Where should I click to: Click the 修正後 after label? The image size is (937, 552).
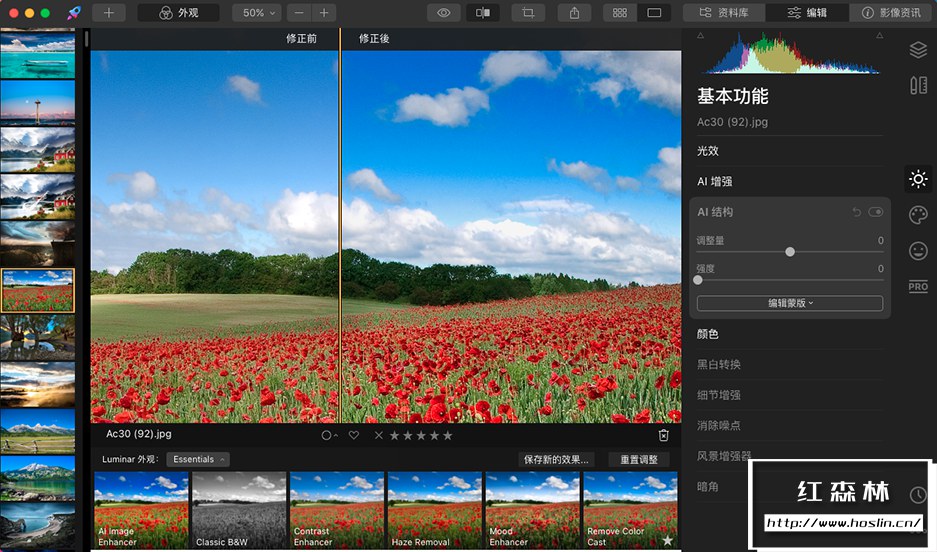(x=374, y=39)
